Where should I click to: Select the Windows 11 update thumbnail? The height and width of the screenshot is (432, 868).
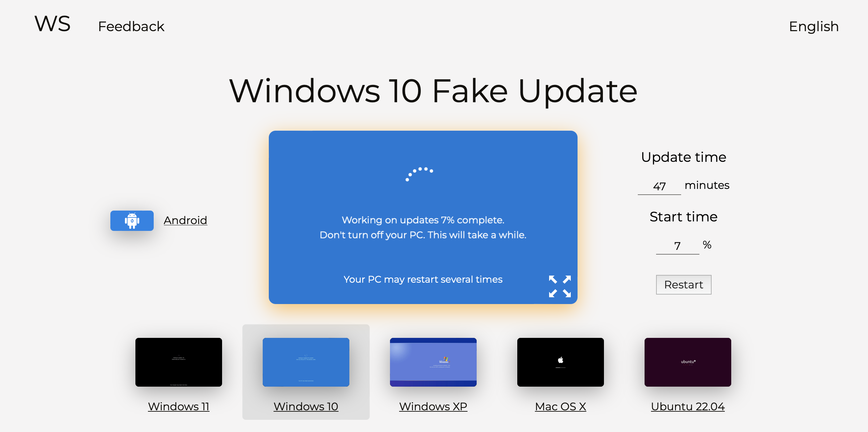(178, 362)
